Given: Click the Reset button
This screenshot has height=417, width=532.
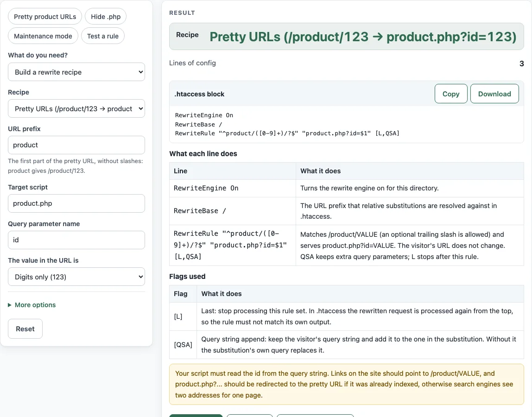Looking at the screenshot, I should 25,329.
